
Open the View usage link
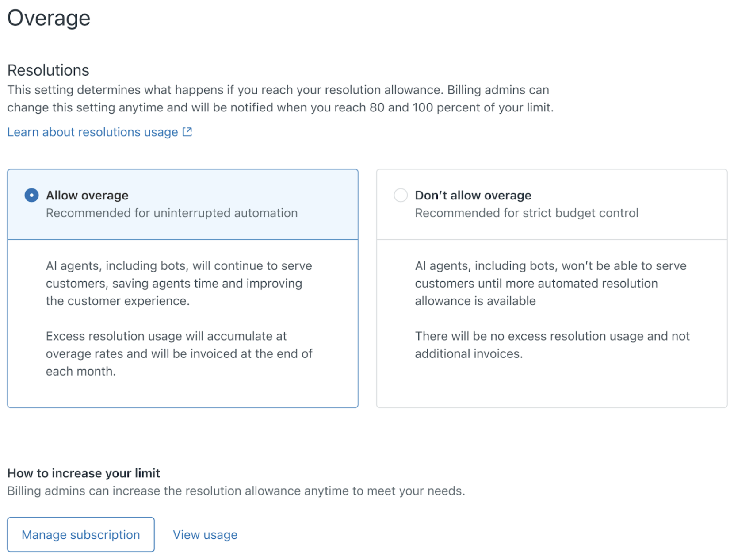[205, 535]
